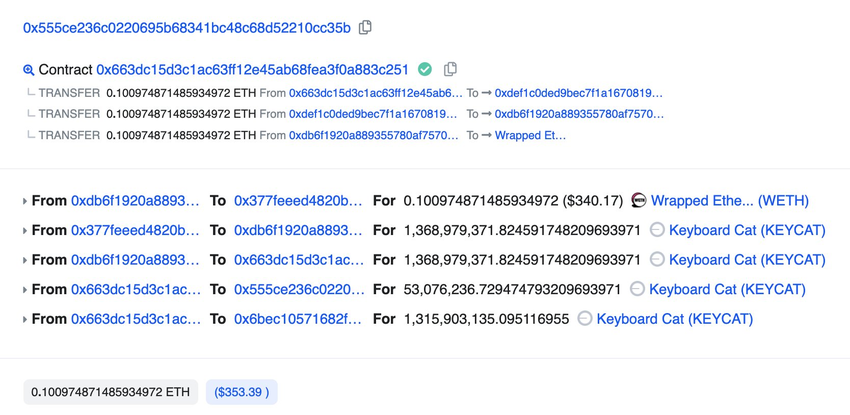Open the 0xdef1c0ded9bec7f1a1670819... To address
Image resolution: width=850 pixels, height=415 pixels.
tap(578, 93)
